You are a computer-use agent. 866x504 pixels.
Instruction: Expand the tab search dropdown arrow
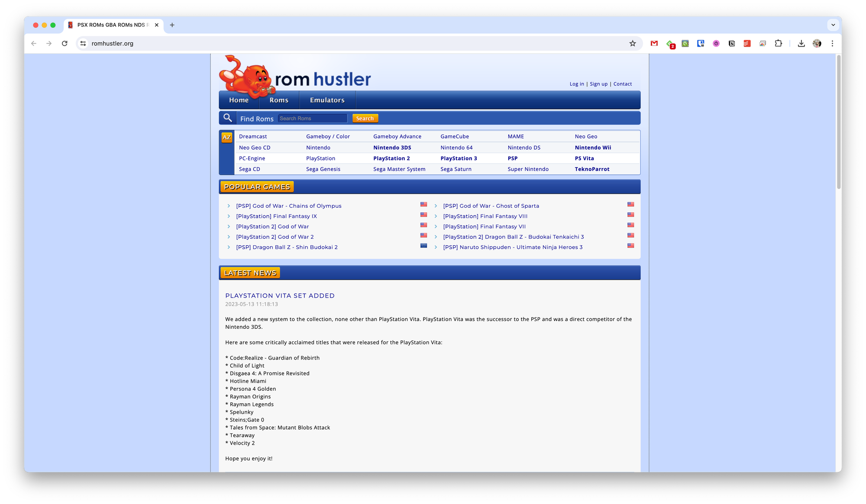[833, 25]
